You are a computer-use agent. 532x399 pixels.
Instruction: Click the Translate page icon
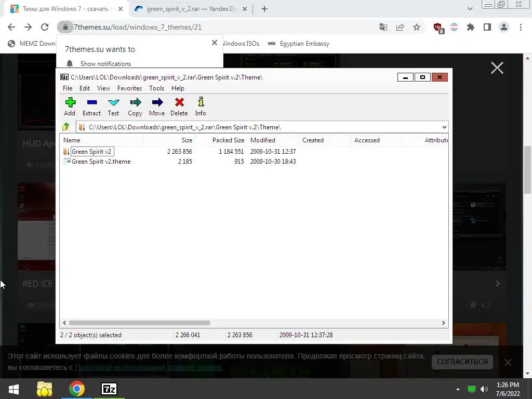[x=383, y=27]
